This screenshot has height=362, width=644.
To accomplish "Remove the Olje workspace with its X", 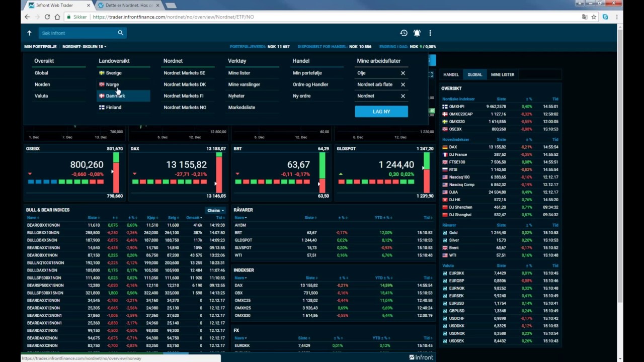I will 403,73.
